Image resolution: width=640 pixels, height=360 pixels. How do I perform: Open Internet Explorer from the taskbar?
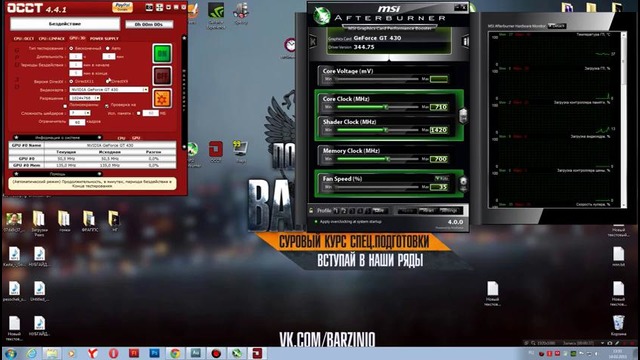pyautogui.click(x=31, y=353)
